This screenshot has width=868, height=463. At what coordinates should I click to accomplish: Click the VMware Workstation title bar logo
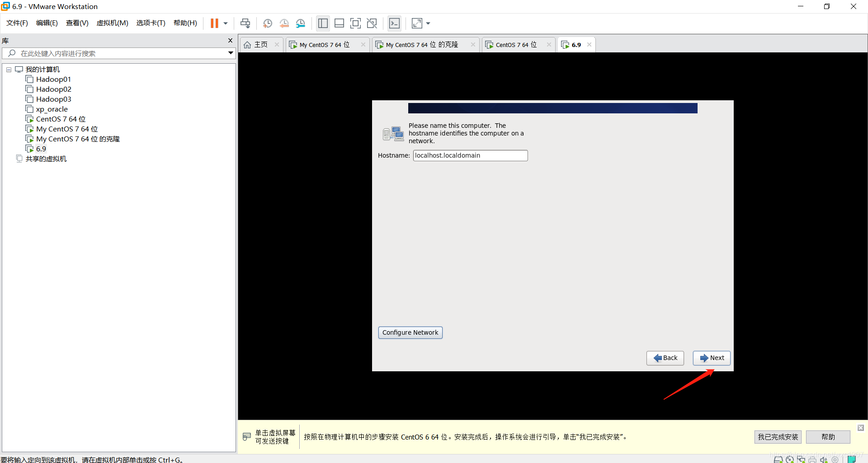pos(5,6)
